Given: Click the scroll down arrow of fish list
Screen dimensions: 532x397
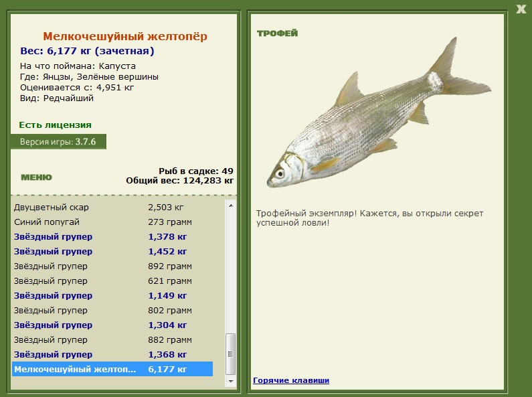Looking at the screenshot, I should click(231, 382).
